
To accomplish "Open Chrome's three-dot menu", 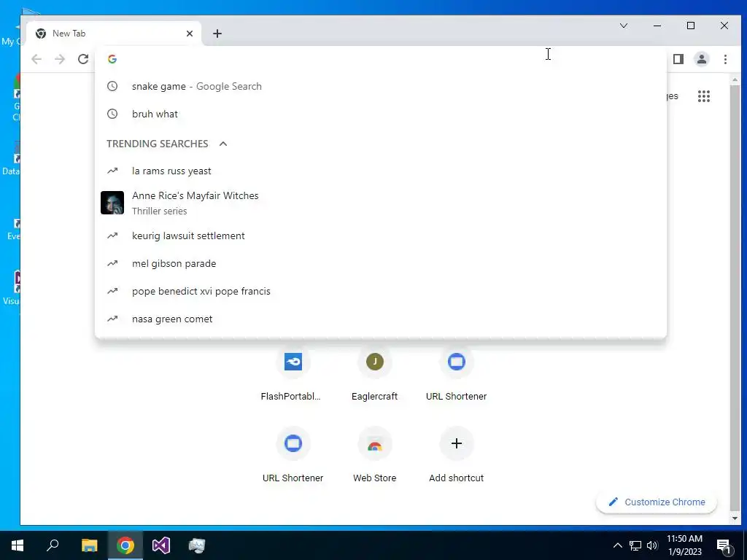I will point(725,59).
